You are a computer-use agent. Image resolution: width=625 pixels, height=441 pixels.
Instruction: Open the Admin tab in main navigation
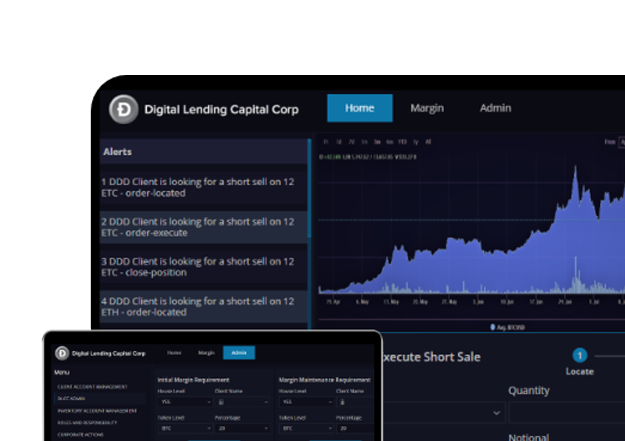coord(495,108)
